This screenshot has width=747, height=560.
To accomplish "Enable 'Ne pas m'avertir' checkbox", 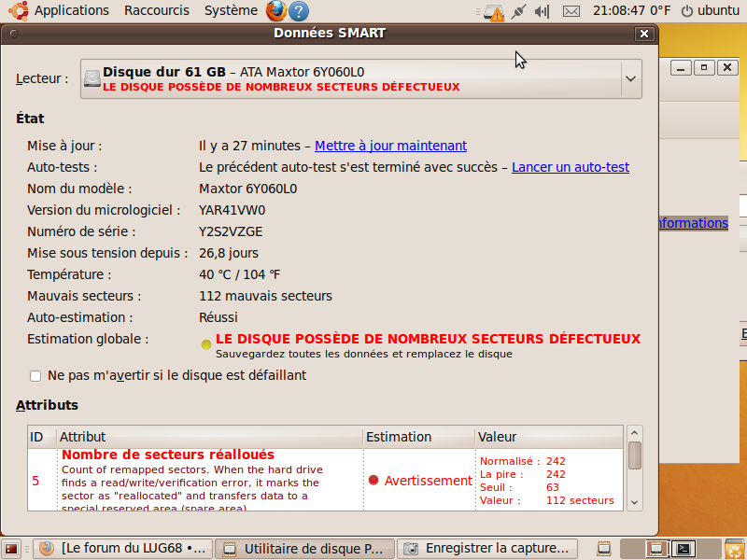I will coord(35,376).
